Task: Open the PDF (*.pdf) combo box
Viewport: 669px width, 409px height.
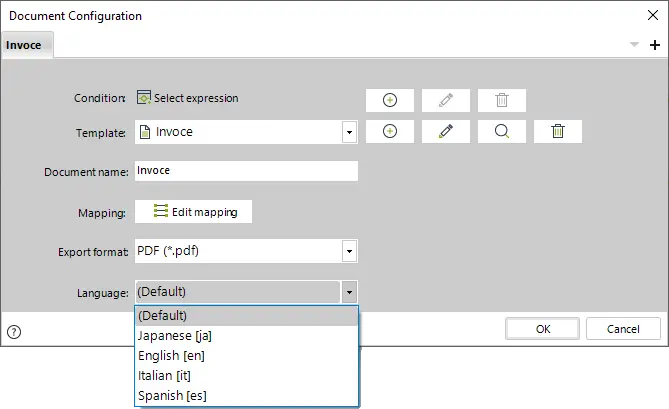Action: click(x=246, y=251)
